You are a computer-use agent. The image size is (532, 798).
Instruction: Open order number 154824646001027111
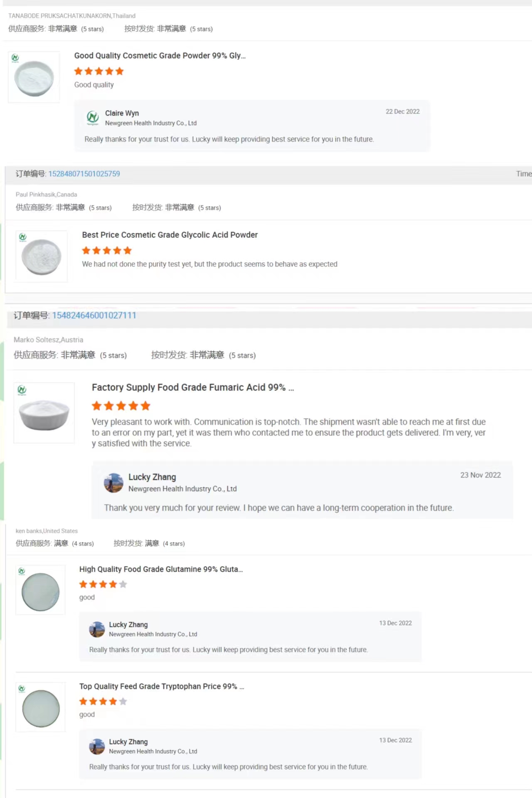pos(94,315)
